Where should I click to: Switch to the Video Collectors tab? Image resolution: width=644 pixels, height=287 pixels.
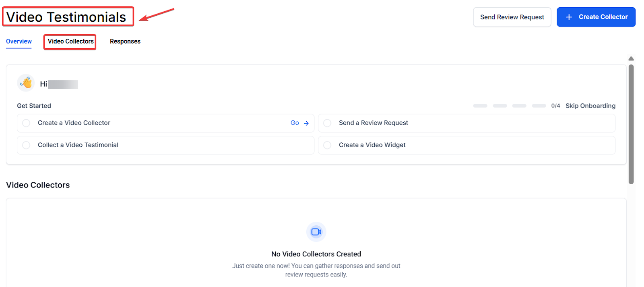tap(70, 42)
